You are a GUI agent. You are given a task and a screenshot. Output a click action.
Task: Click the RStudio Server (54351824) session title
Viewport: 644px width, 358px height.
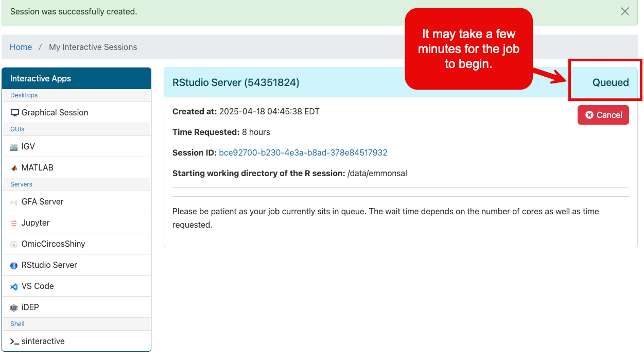coord(236,82)
